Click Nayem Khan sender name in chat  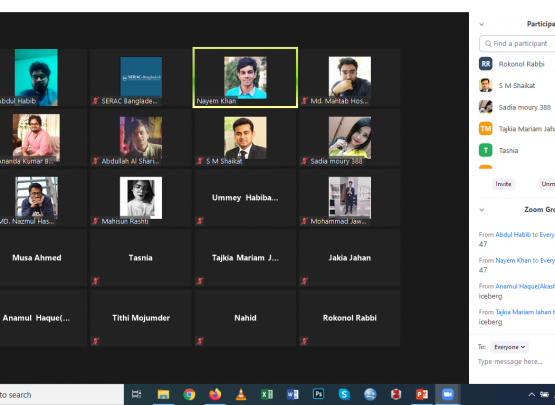513,260
